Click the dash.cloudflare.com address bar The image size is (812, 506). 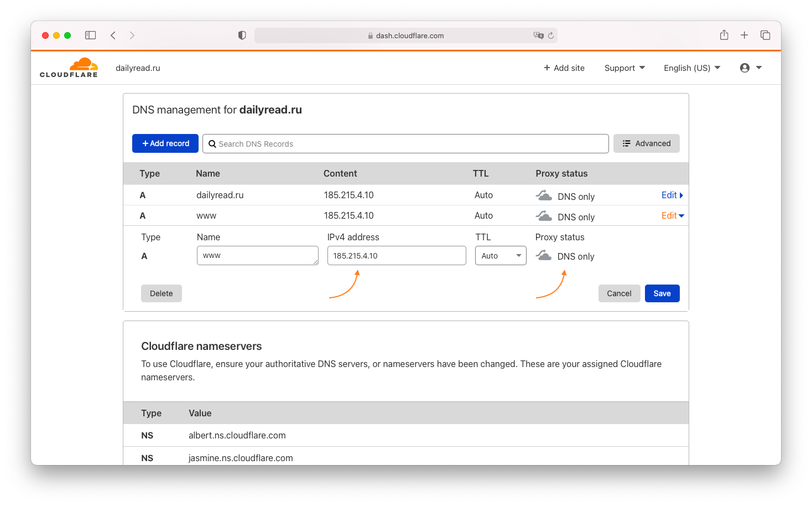(406, 35)
